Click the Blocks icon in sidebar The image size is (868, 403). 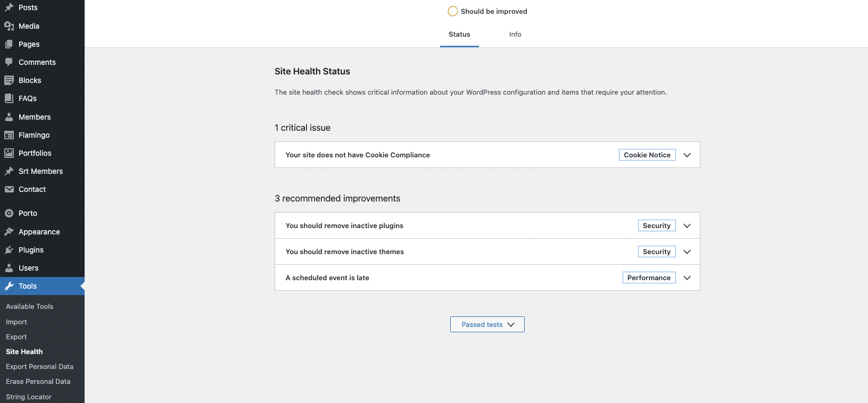point(9,80)
